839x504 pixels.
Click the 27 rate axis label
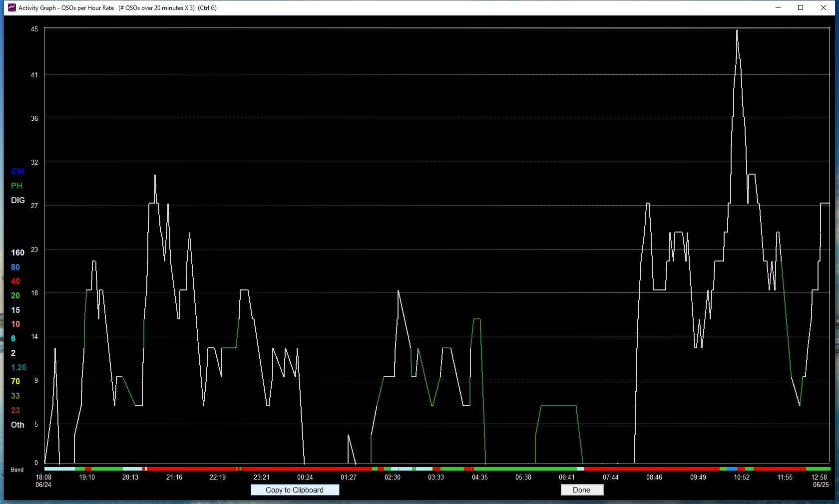click(x=34, y=206)
